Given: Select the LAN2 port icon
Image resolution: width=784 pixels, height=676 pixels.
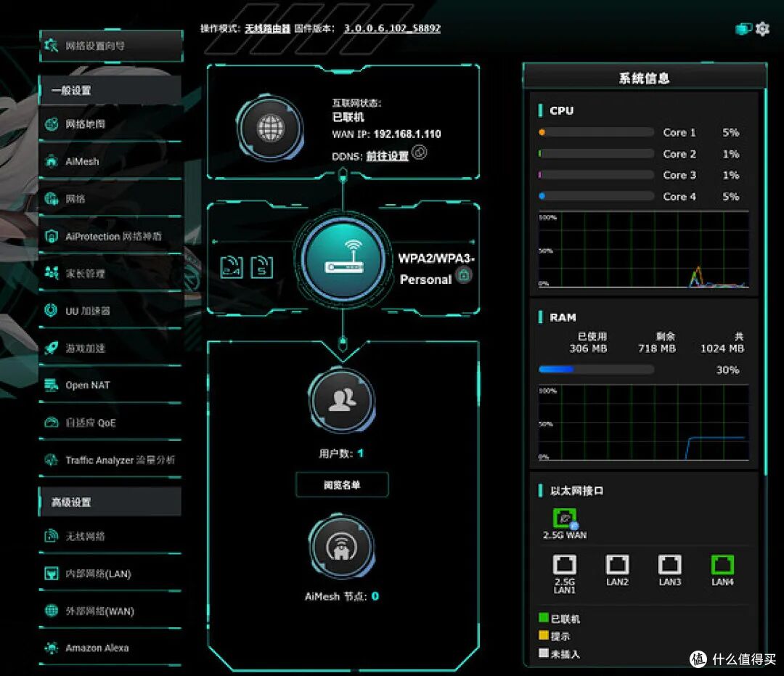Looking at the screenshot, I should coord(617,565).
